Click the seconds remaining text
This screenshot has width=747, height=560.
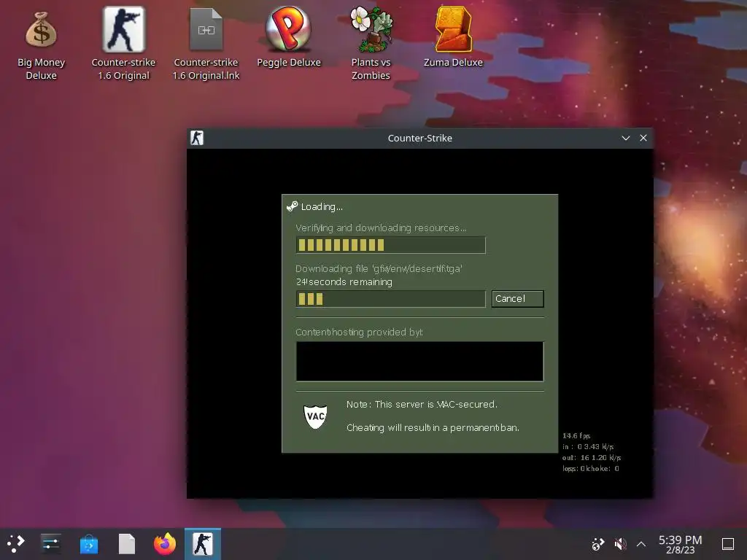coord(344,282)
